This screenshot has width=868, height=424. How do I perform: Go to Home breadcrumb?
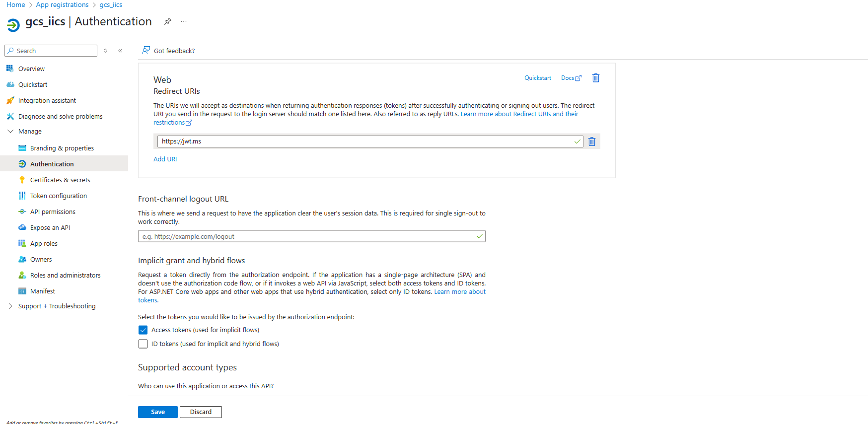click(15, 4)
